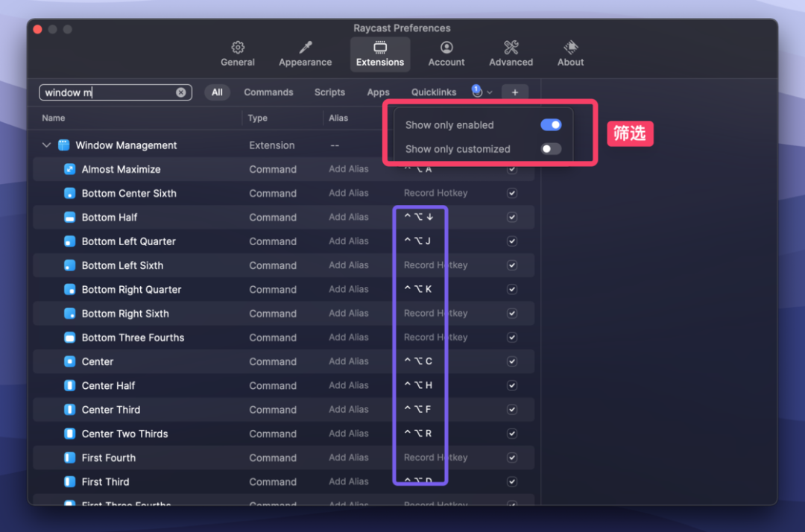The width and height of the screenshot is (805, 532).
Task: Sort by the Type column header
Action: 257,118
